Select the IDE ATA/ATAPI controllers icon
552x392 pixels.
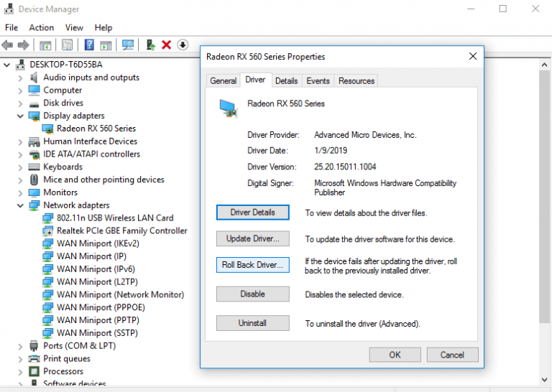pyautogui.click(x=34, y=154)
